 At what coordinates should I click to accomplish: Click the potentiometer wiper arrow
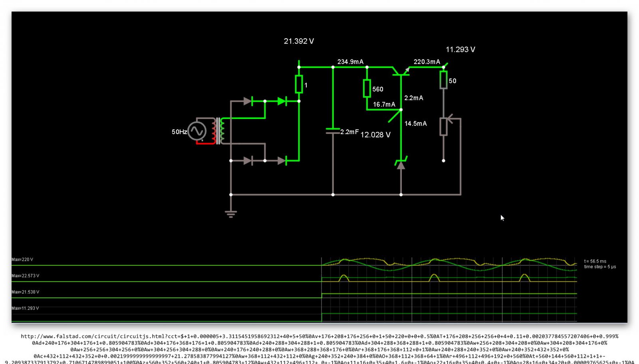click(450, 119)
